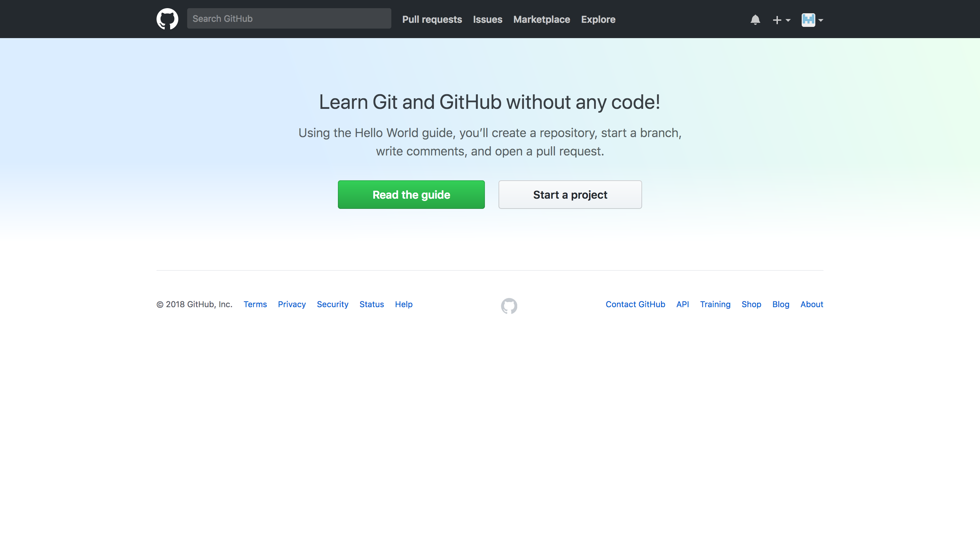Go to Issues in navigation
This screenshot has width=980, height=547.
click(487, 19)
